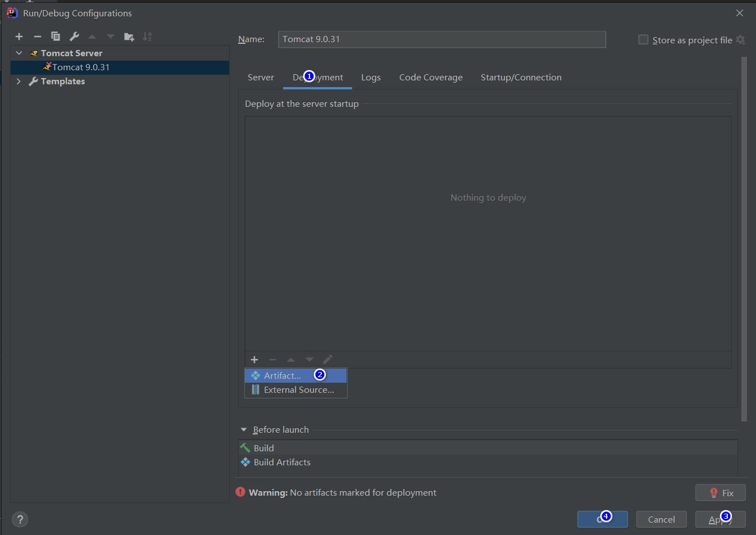The image size is (756, 535).
Task: Collapse the Before launch section
Action: (x=244, y=429)
